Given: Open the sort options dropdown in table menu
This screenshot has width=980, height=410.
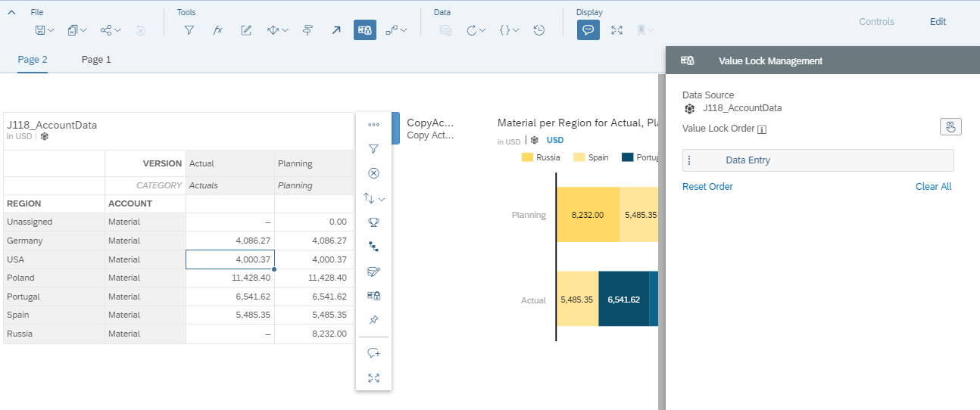Looking at the screenshot, I should point(374,198).
